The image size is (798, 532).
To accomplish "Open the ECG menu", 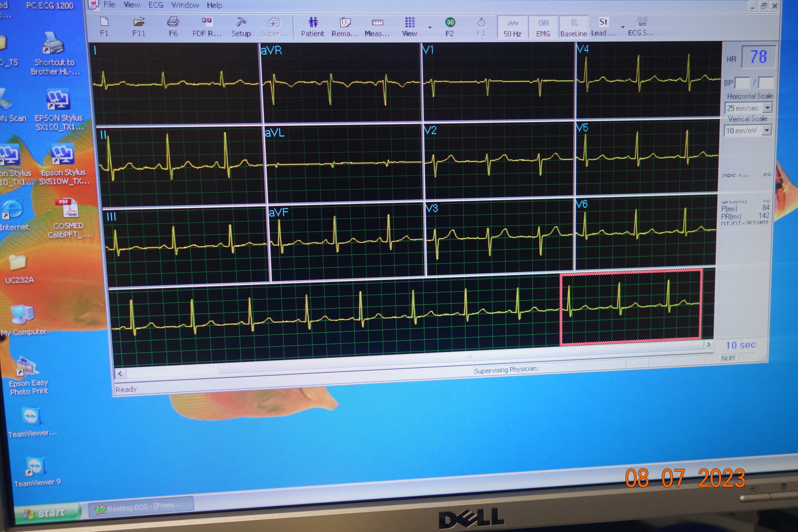I will coord(156,5).
